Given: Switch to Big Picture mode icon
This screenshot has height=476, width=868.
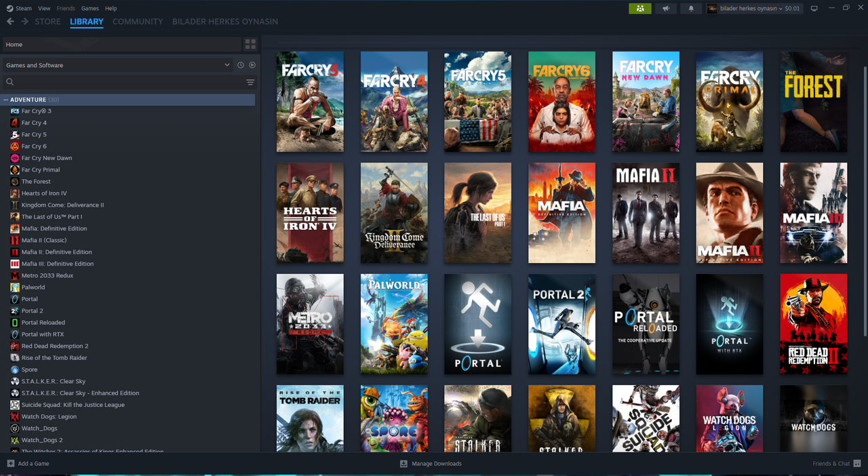Looking at the screenshot, I should [x=814, y=8].
